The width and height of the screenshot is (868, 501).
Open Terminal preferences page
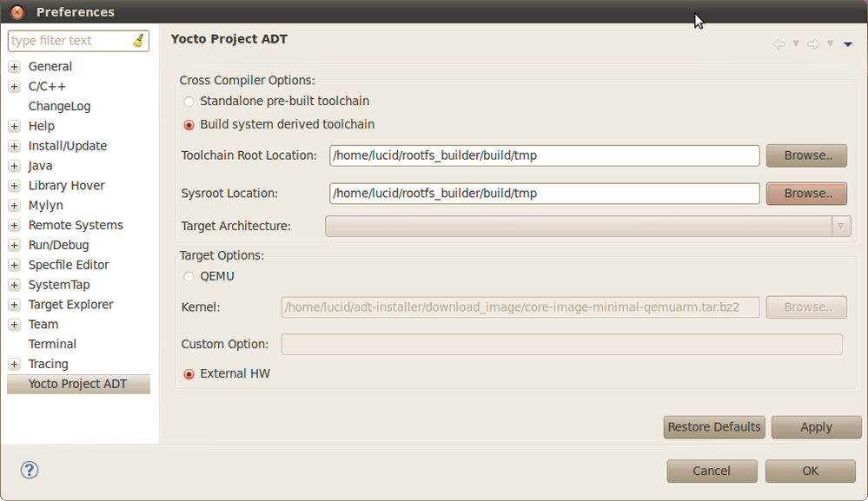click(x=52, y=344)
